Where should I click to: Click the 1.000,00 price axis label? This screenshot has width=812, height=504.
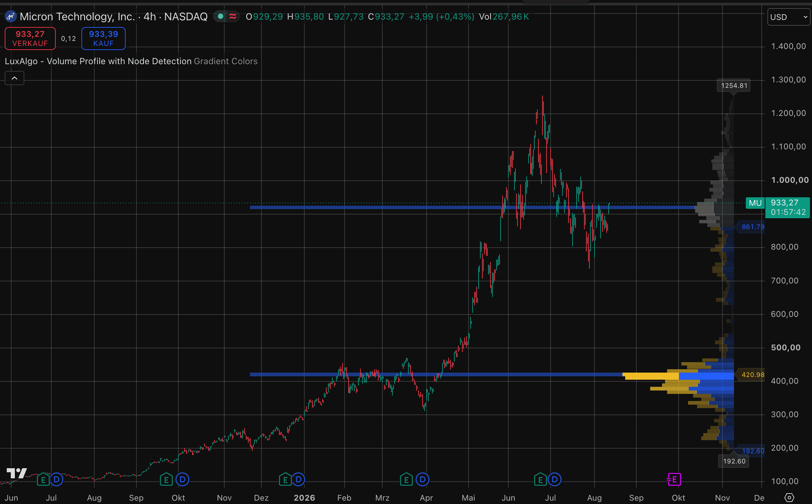790,180
